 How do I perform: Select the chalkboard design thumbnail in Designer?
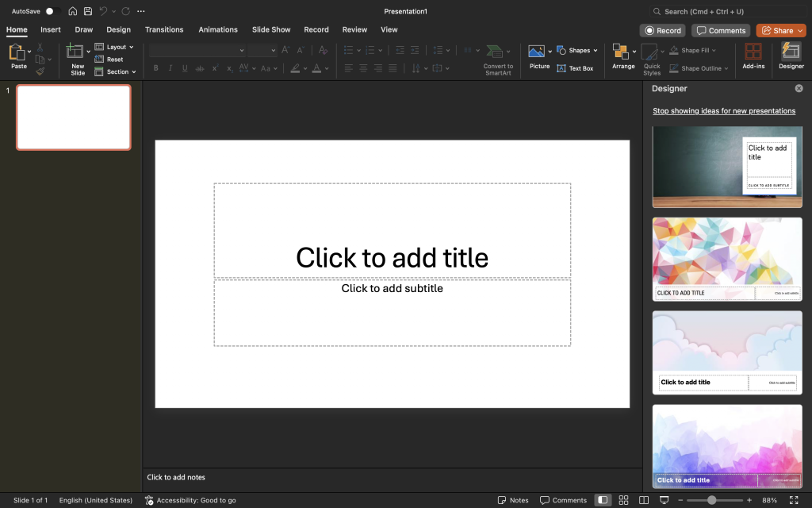(726, 167)
